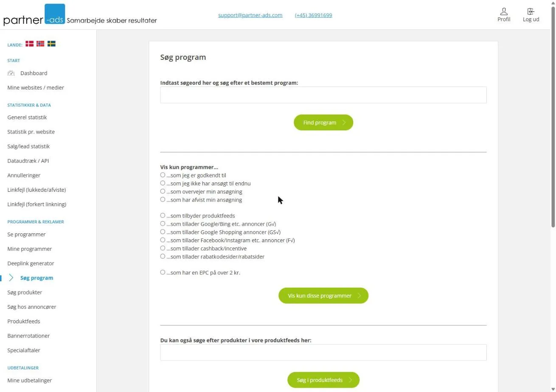
Task: Click the Find program button
Action: point(323,123)
